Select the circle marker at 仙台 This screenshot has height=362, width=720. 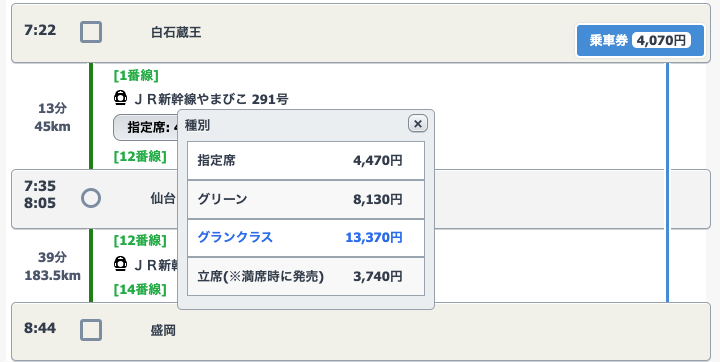(91, 198)
